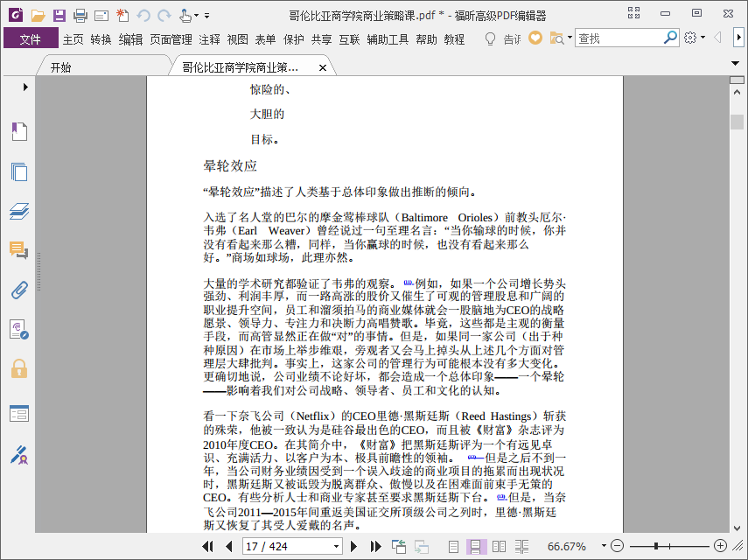
Task: Undo the last action
Action: coord(143,16)
